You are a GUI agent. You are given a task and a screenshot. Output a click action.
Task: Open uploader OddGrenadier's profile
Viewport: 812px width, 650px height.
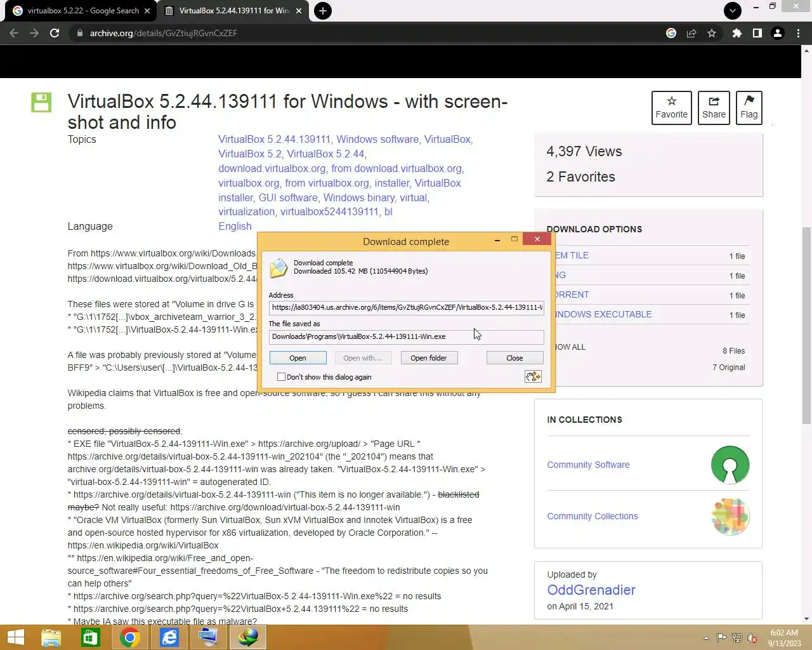click(591, 590)
